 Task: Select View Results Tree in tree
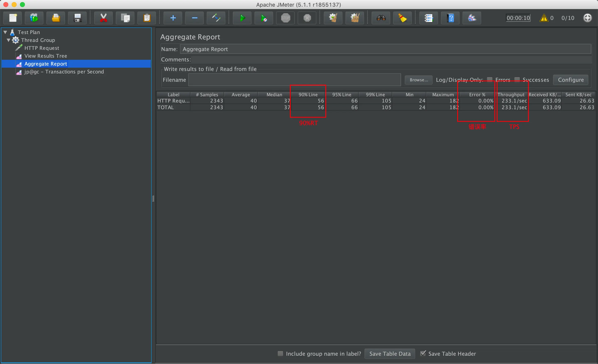(x=46, y=56)
